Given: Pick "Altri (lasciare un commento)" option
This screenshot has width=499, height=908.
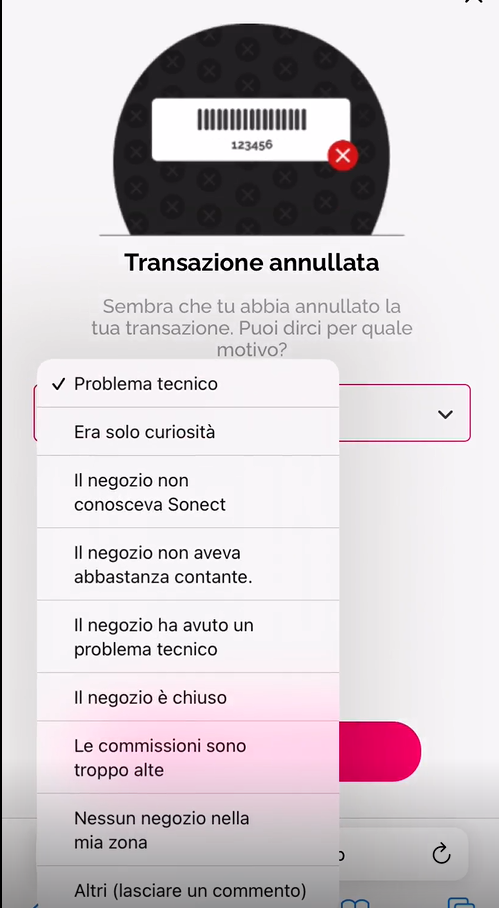Looking at the screenshot, I should [188, 888].
